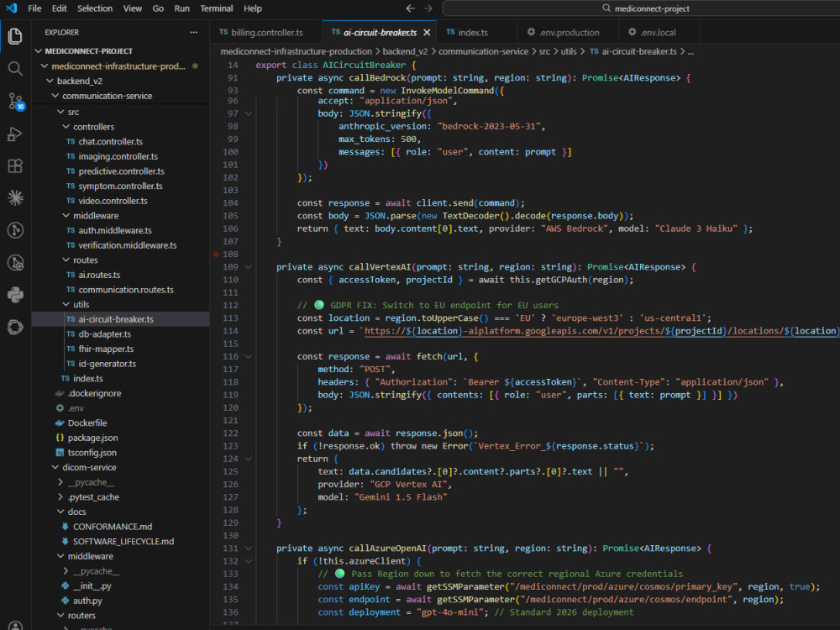Click tsconfig.json file icon
The width and height of the screenshot is (840, 630).
[x=60, y=453]
